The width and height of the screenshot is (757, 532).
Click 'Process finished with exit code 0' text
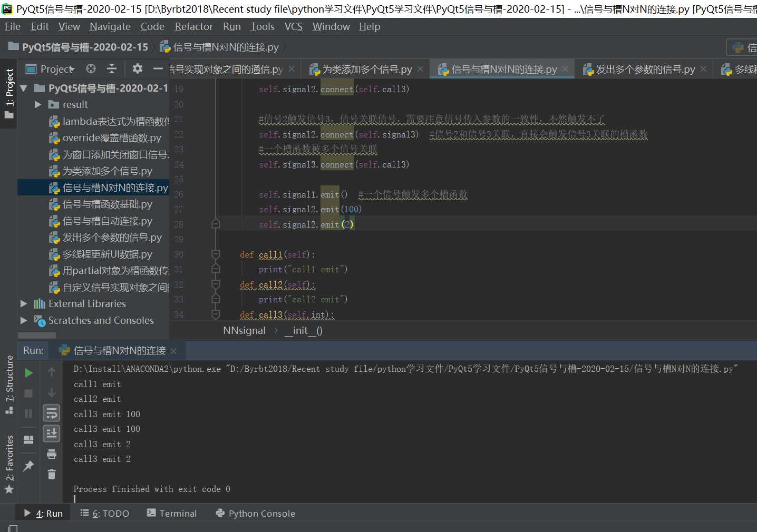[x=152, y=489]
